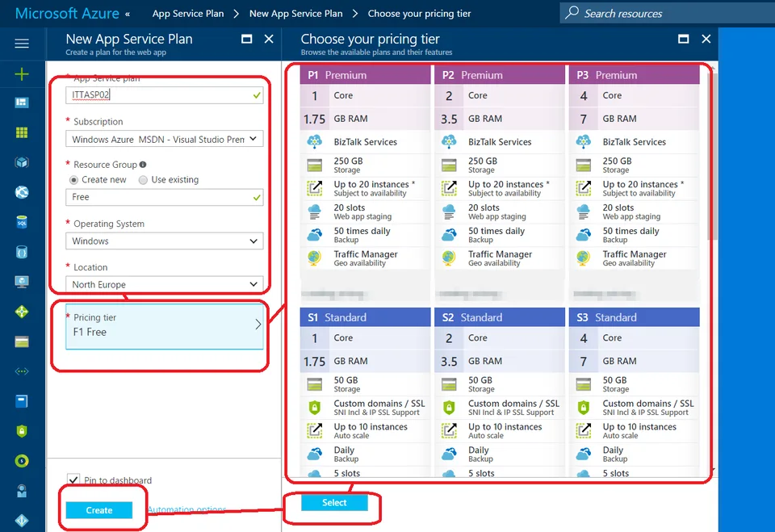Click the S1 Custom domains SSL shield icon
The width and height of the screenshot is (775, 532).
tap(314, 408)
